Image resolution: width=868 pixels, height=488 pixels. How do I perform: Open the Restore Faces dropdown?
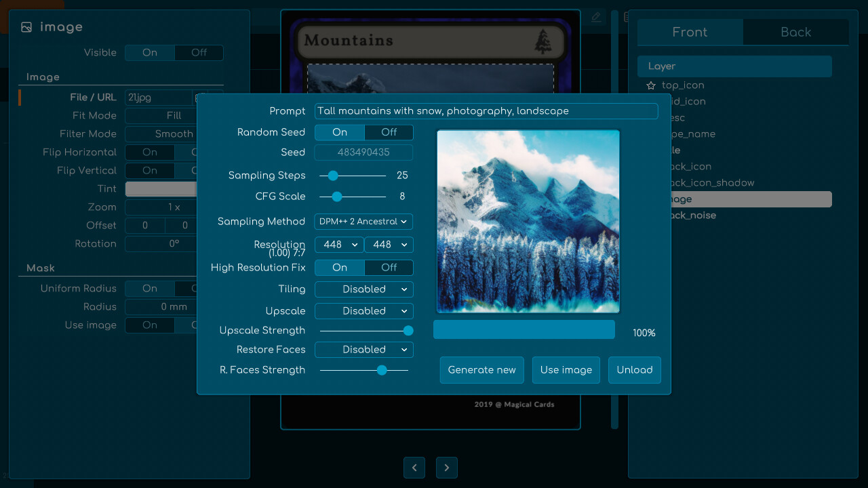click(363, 350)
